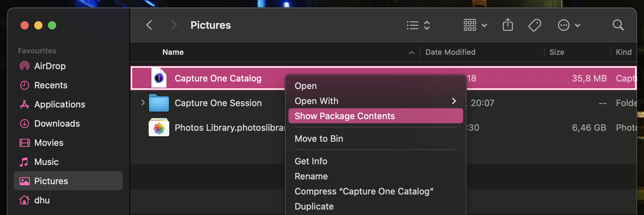Choose Show Package Contents

click(x=345, y=116)
